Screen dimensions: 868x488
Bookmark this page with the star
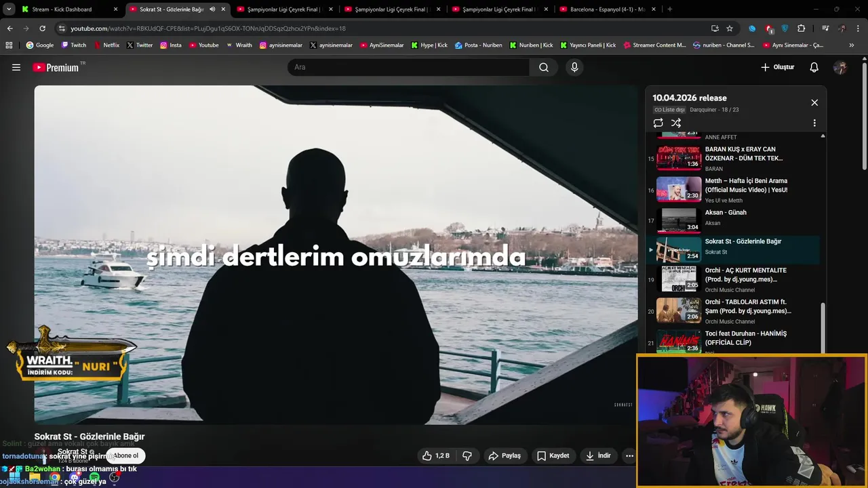[x=730, y=28]
